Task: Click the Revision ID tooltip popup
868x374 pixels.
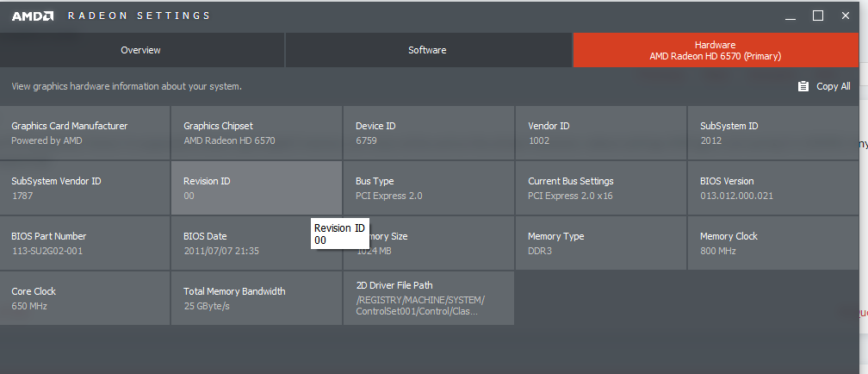Action: [340, 234]
